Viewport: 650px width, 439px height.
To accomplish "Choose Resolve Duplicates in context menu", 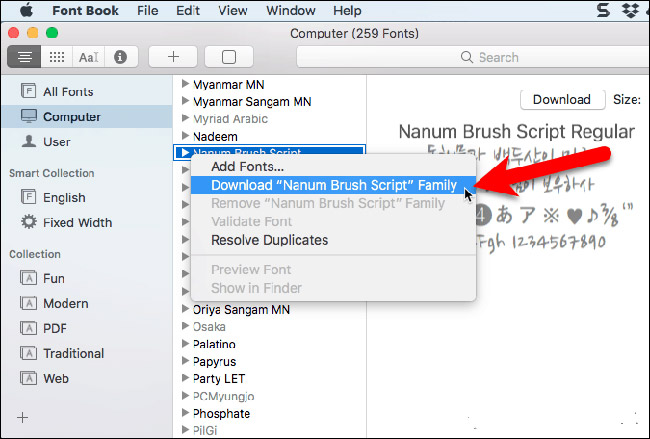I will pos(333,240).
